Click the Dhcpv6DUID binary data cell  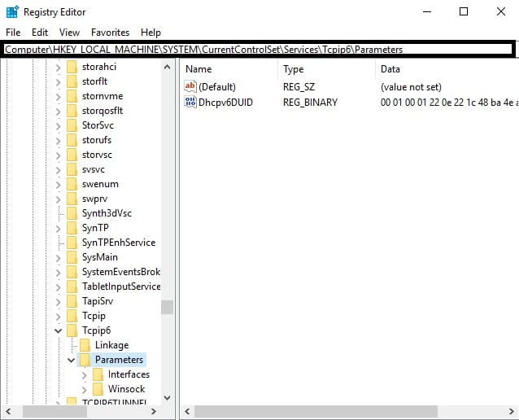coord(450,102)
